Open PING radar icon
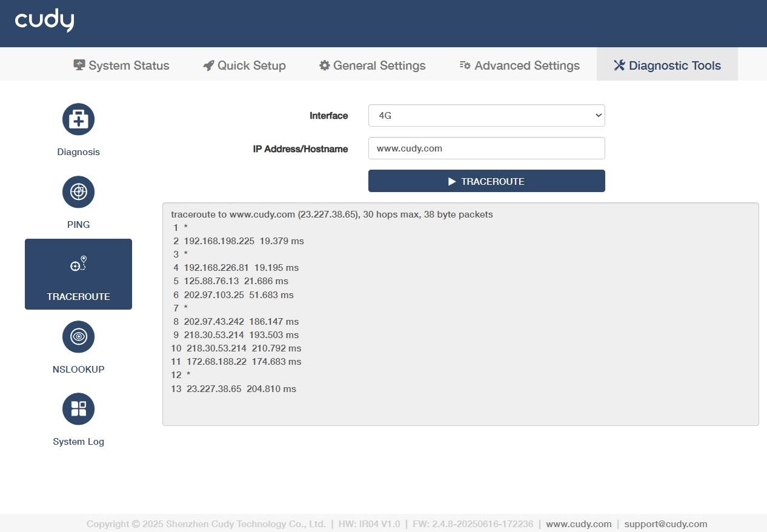The height and width of the screenshot is (532, 767). 78,191
